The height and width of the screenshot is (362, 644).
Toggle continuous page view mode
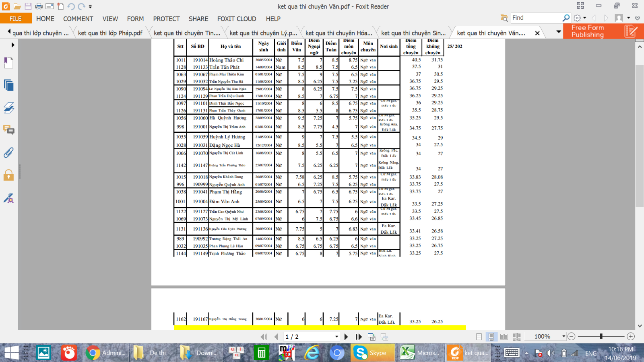[x=491, y=337]
